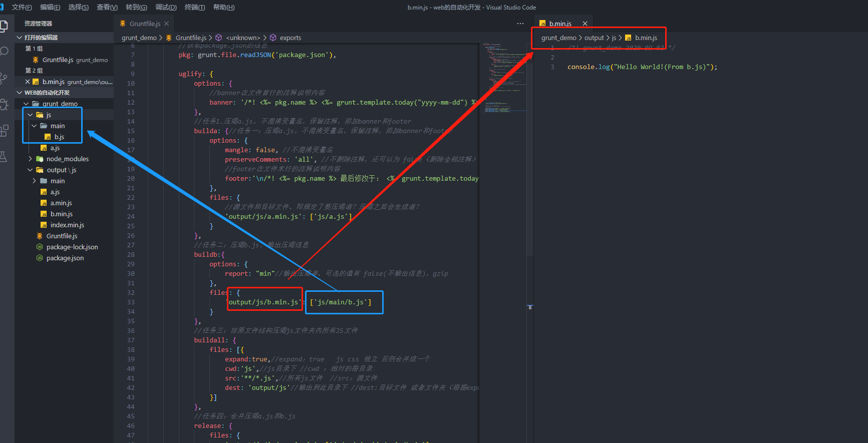This screenshot has height=443, width=868.
Task: Click output in the right editor breadcrumb
Action: [x=594, y=38]
